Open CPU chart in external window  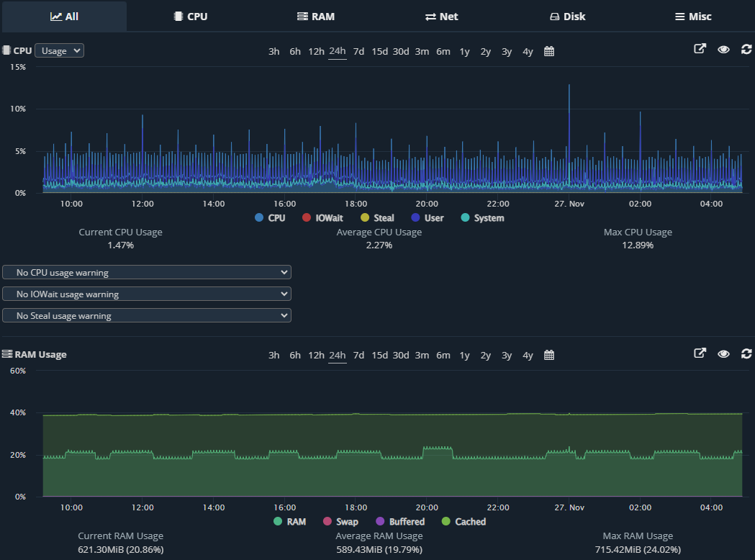click(700, 50)
